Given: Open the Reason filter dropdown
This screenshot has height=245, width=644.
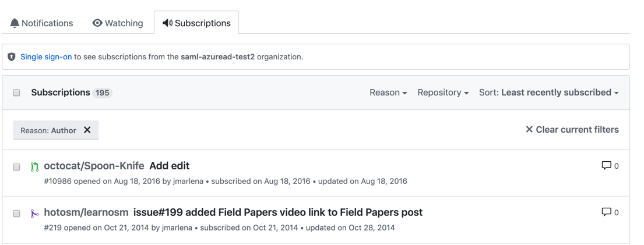Looking at the screenshot, I should click(388, 93).
